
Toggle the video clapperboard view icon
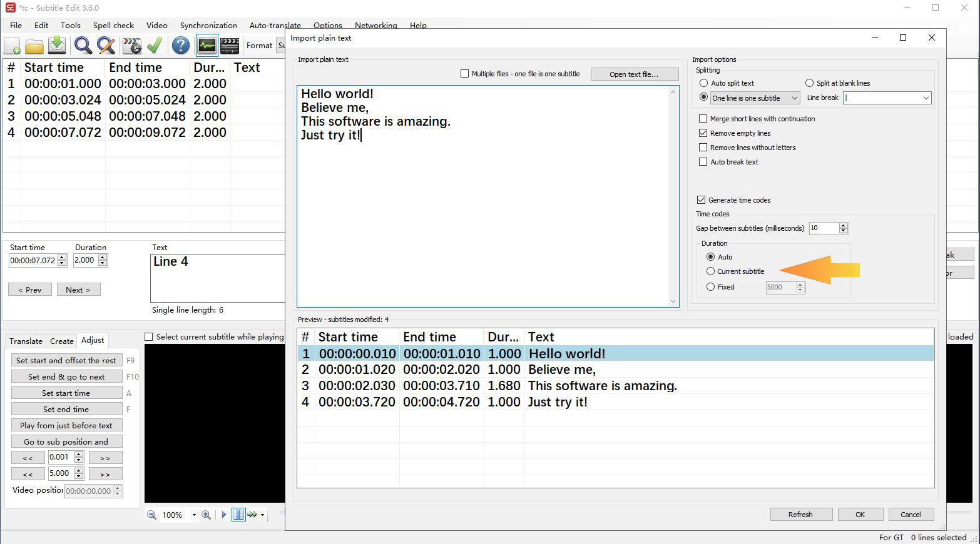(229, 45)
